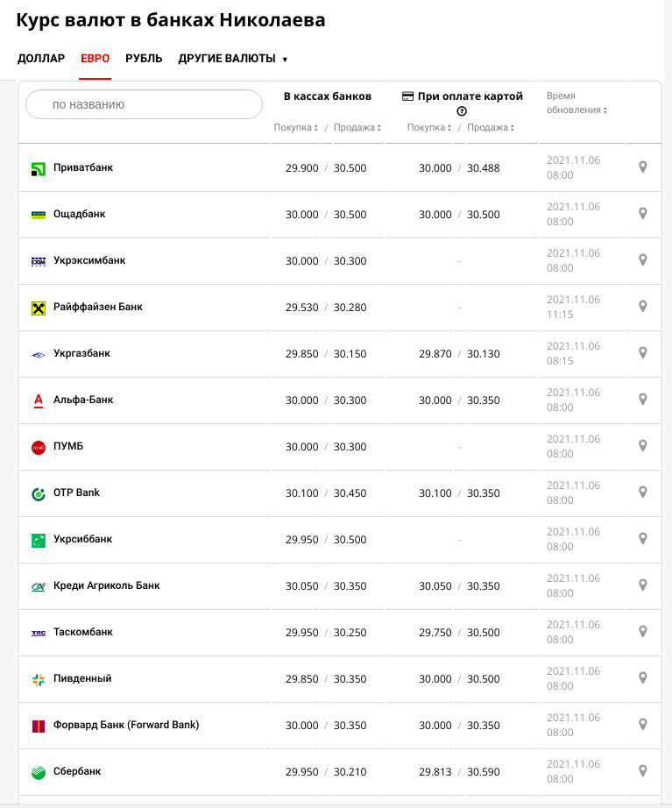Open the OTP Bank link
This screenshot has height=808, width=672.
click(77, 493)
